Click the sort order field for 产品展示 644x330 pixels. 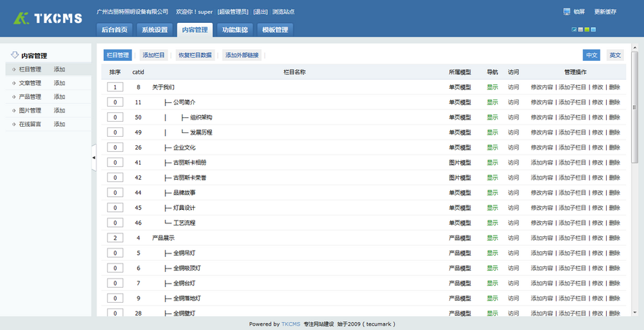115,238
